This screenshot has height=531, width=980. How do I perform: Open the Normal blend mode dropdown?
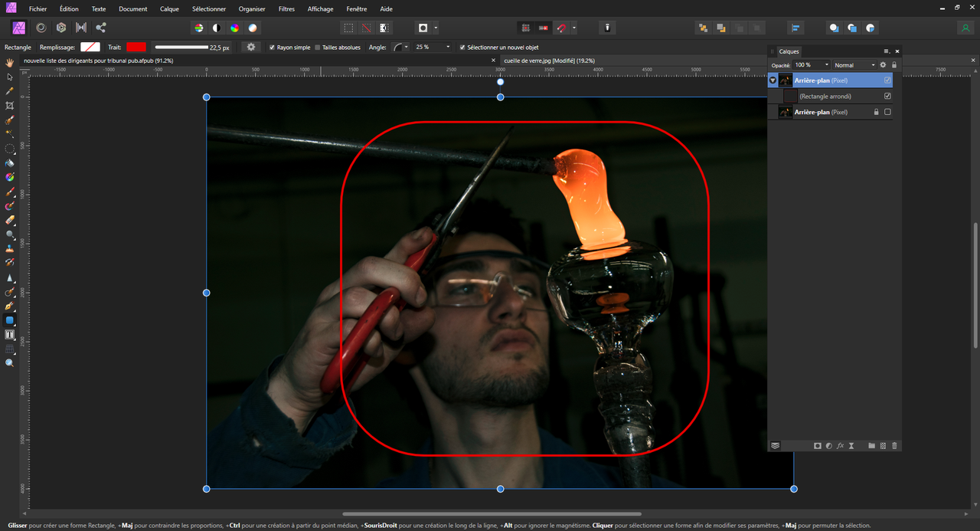coord(854,65)
